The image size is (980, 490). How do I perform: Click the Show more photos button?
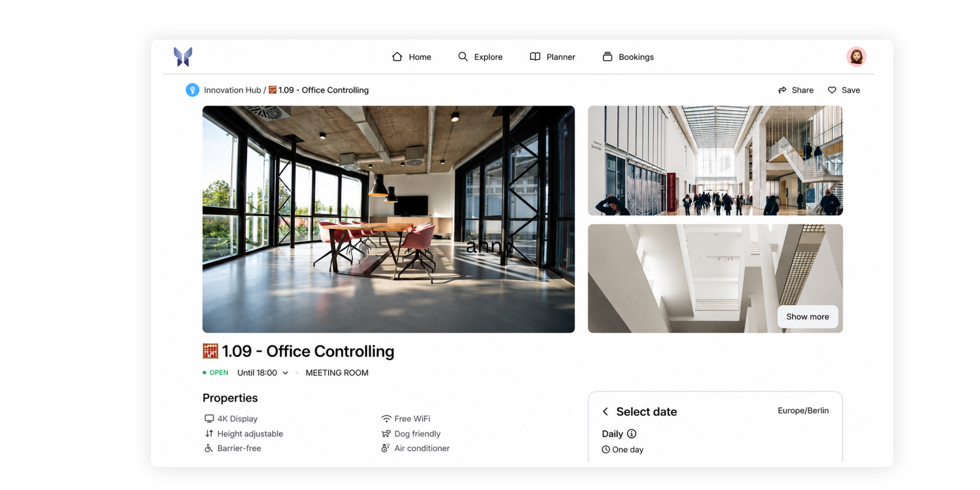click(x=808, y=317)
